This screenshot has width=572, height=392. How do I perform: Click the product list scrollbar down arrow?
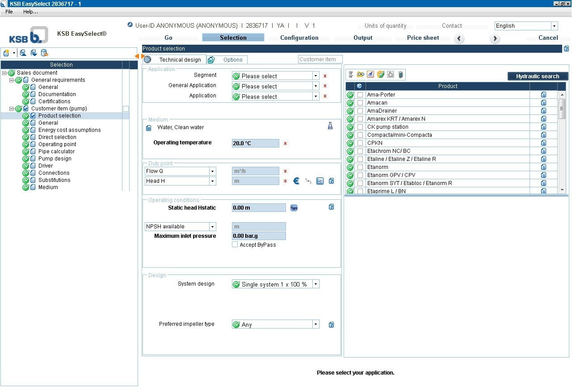click(562, 190)
